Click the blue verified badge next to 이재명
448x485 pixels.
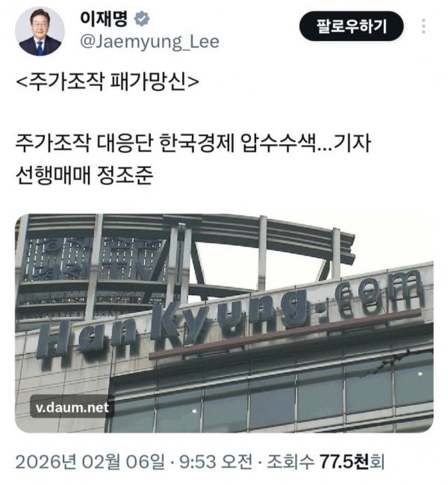point(142,19)
